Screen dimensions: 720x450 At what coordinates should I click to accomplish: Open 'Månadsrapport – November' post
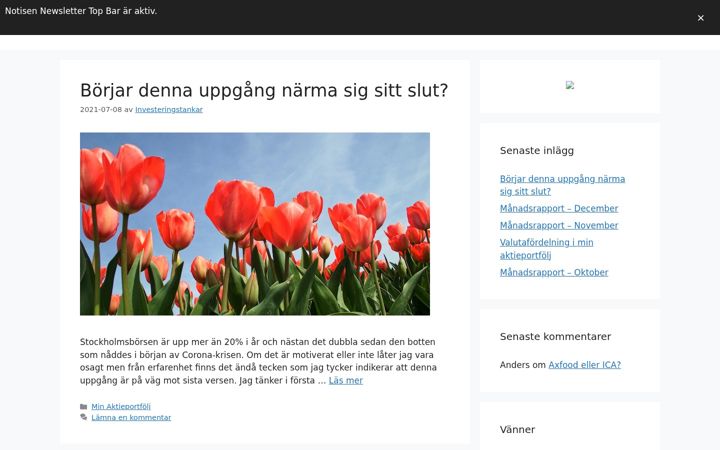coord(559,225)
